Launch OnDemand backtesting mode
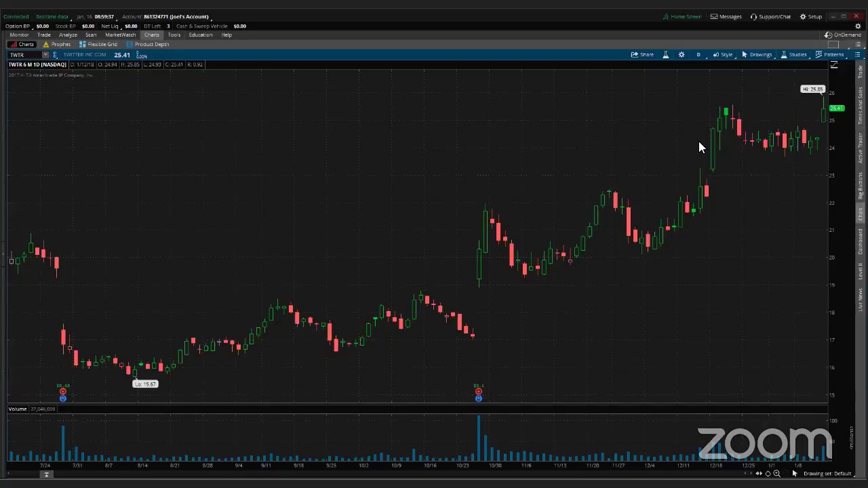Screen dimensions: 868x488 click(x=842, y=35)
